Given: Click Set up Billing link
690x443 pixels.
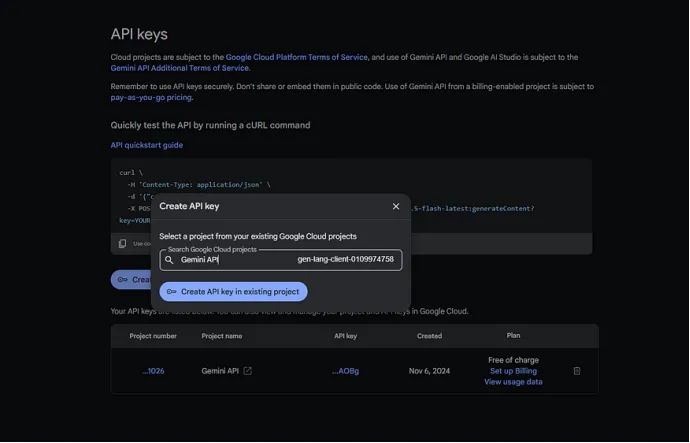Looking at the screenshot, I should (x=513, y=371).
